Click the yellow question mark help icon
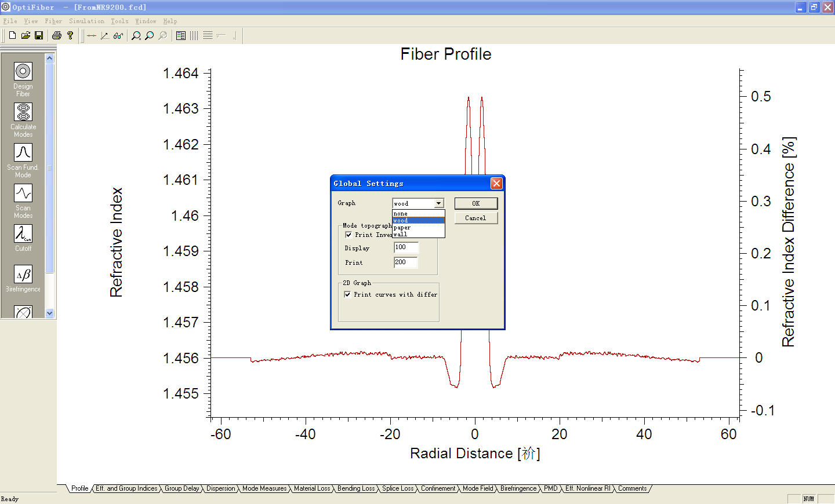Image resolution: width=835 pixels, height=504 pixels. (x=70, y=35)
